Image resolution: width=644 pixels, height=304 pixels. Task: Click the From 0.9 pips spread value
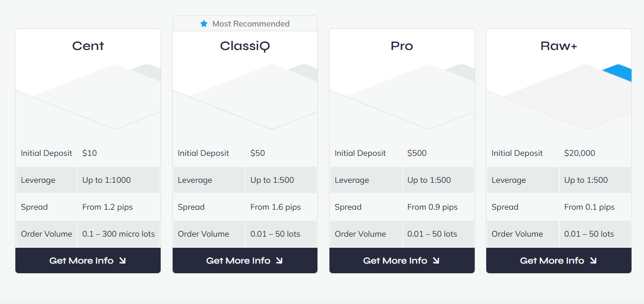tap(432, 207)
